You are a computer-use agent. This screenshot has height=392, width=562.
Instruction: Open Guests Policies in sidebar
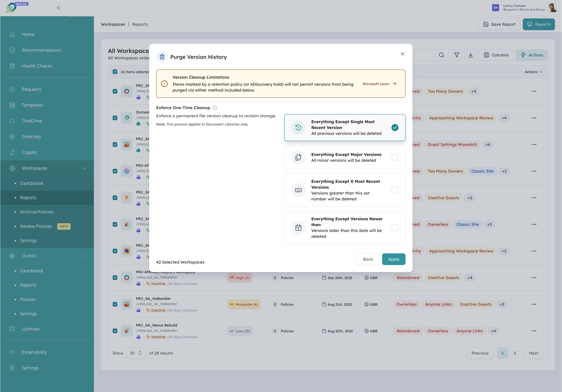tap(28, 300)
